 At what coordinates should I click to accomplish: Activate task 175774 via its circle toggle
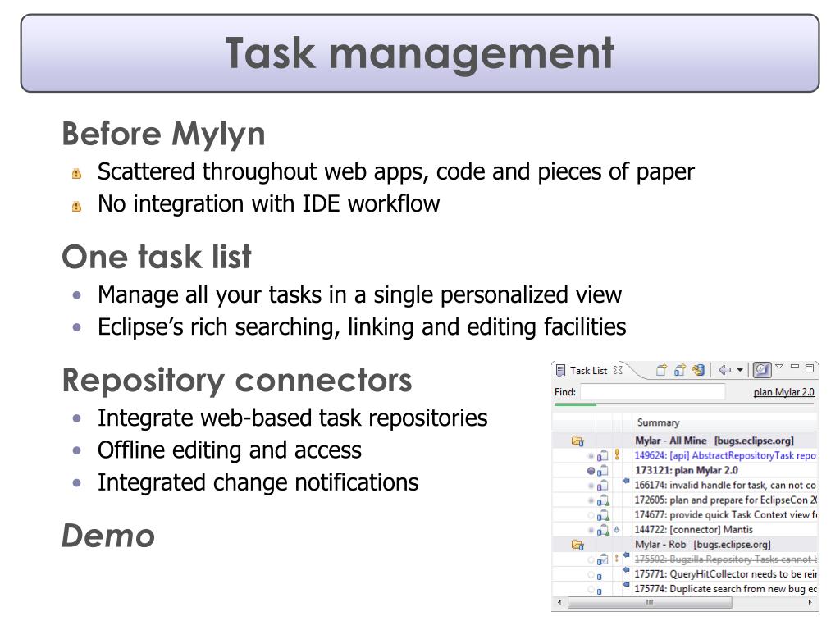coord(591,590)
